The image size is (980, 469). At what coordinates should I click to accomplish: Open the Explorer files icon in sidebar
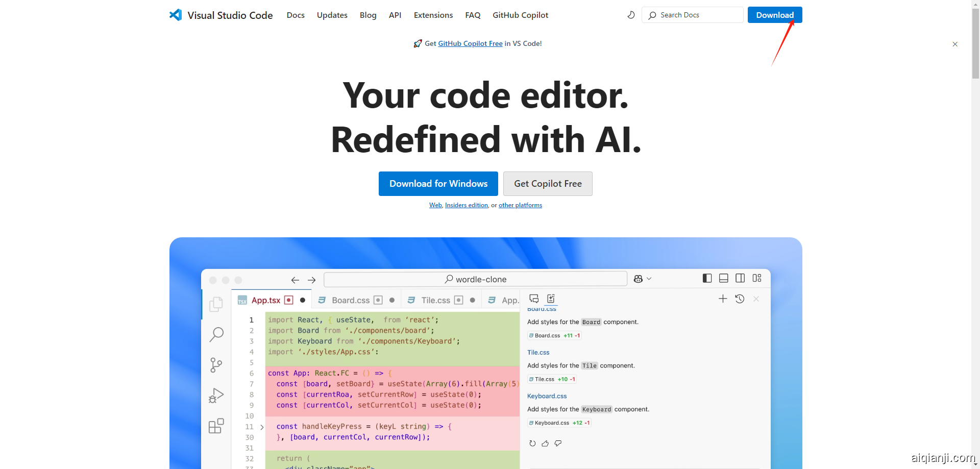[216, 304]
